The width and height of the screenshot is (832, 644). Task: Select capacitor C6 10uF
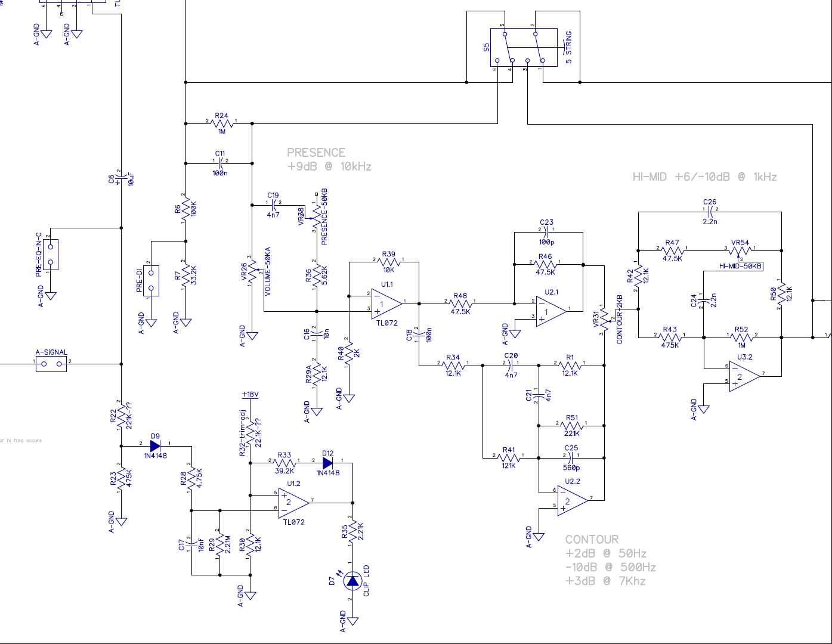click(121, 180)
